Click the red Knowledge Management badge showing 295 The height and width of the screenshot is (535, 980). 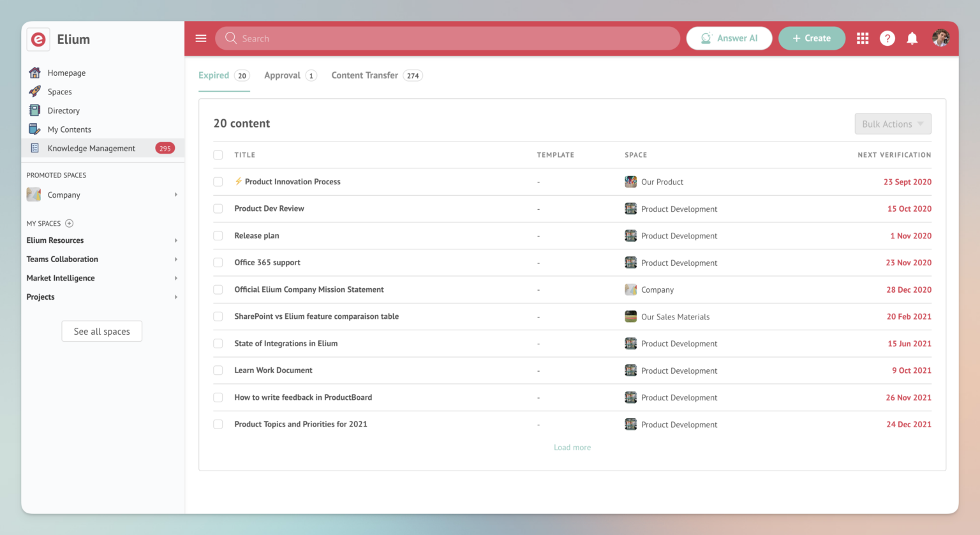(x=165, y=147)
